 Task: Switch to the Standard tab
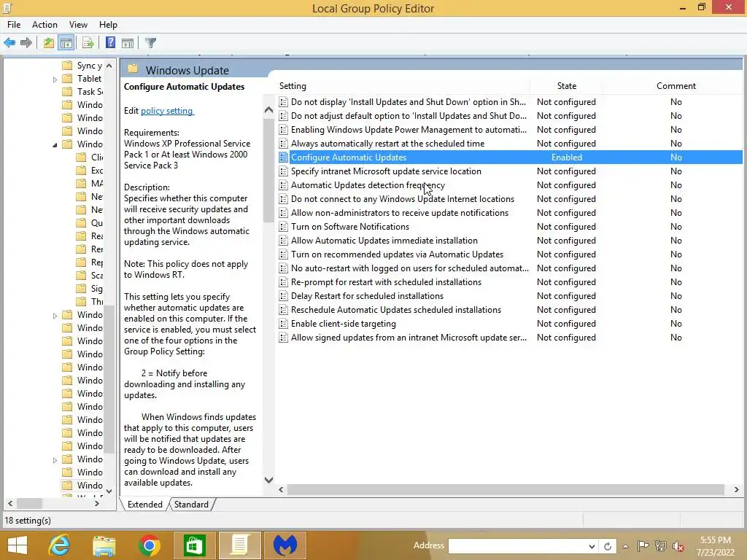pos(191,505)
